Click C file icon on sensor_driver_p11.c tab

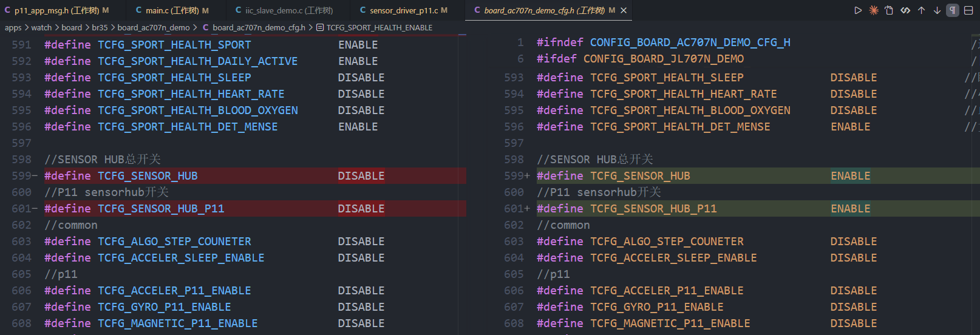[362, 10]
